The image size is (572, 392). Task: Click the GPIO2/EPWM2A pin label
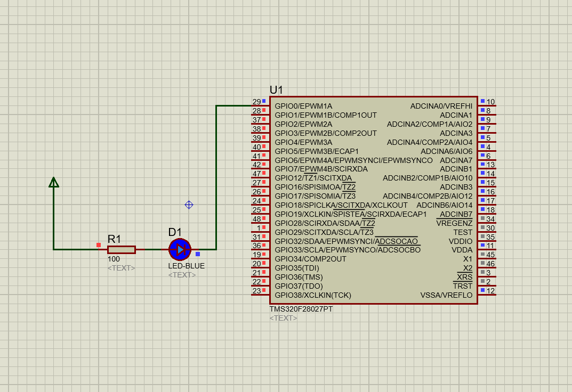pos(303,124)
